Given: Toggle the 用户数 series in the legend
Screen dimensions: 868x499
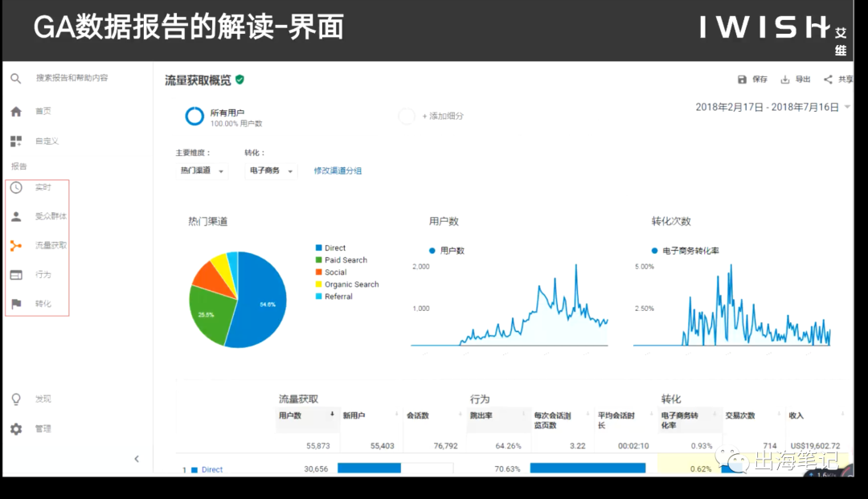Looking at the screenshot, I should pos(447,251).
